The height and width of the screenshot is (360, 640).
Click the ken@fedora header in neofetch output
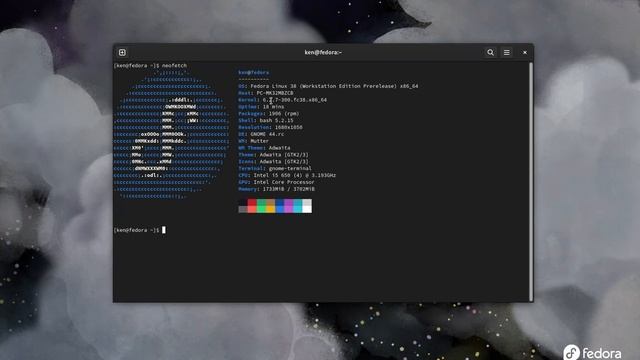[x=253, y=72]
